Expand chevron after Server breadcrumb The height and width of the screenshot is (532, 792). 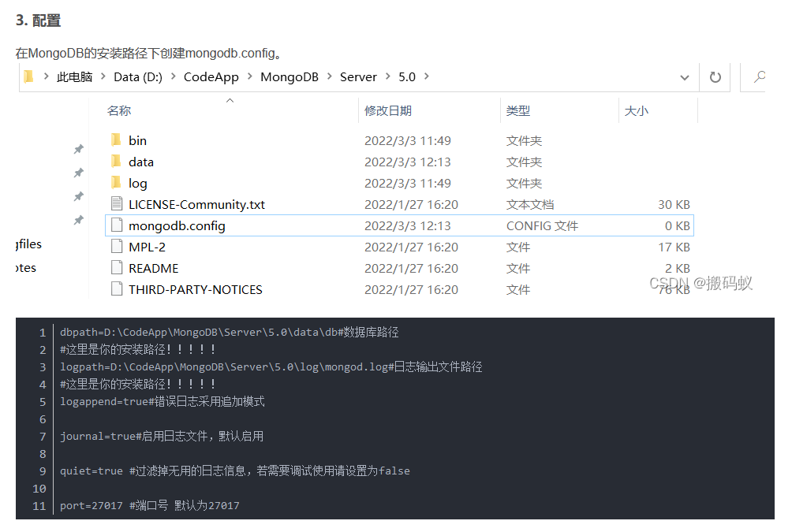tap(387, 76)
